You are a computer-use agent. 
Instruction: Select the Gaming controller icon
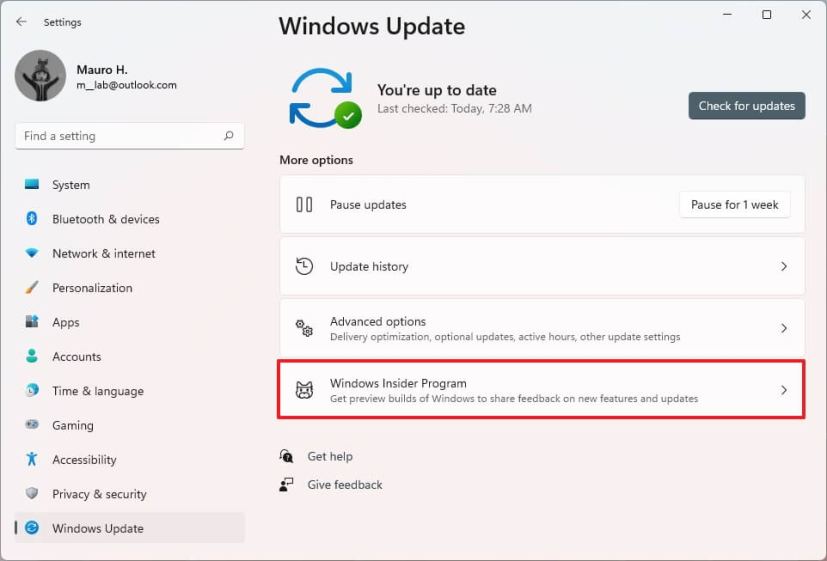coord(32,424)
